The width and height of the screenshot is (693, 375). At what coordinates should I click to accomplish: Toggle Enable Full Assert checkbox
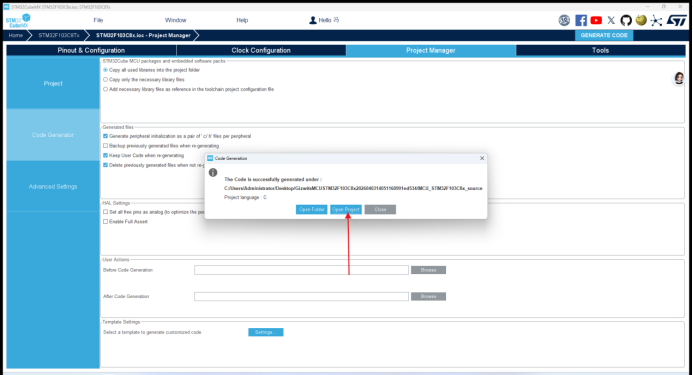coord(105,222)
